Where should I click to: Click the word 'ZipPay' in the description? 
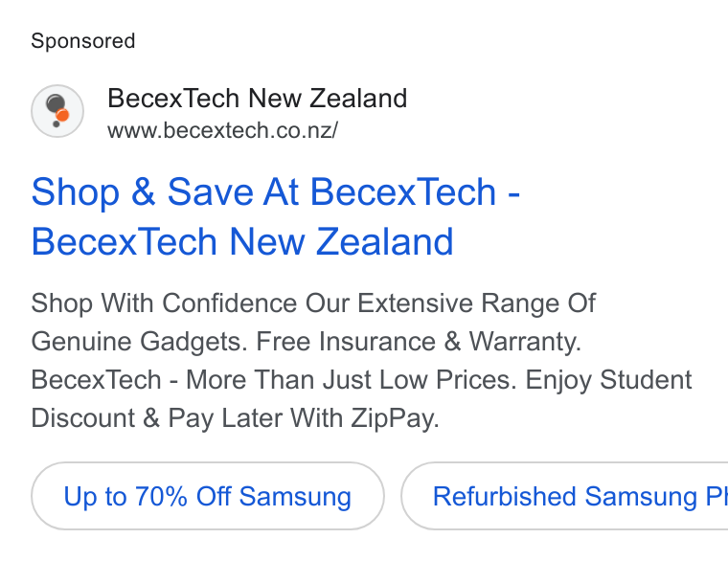click(x=395, y=418)
